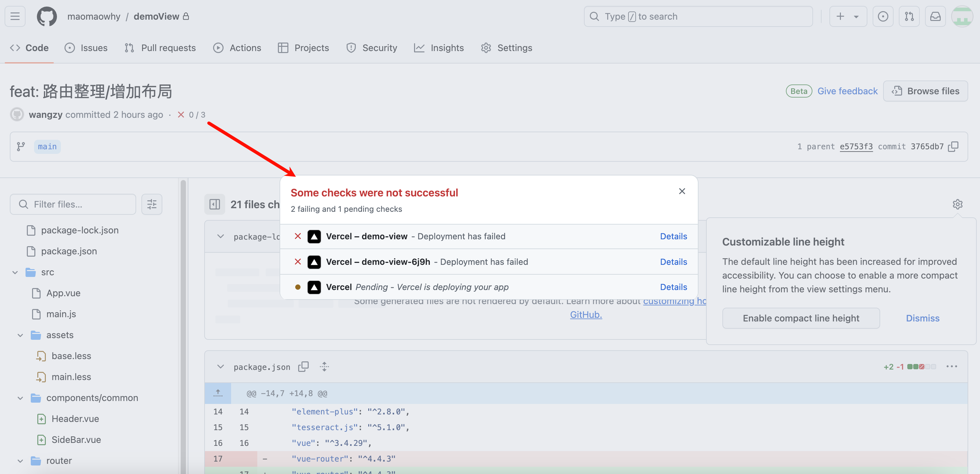Image resolution: width=980 pixels, height=474 pixels.
Task: Expand hidden lines above line 14
Action: point(218,393)
